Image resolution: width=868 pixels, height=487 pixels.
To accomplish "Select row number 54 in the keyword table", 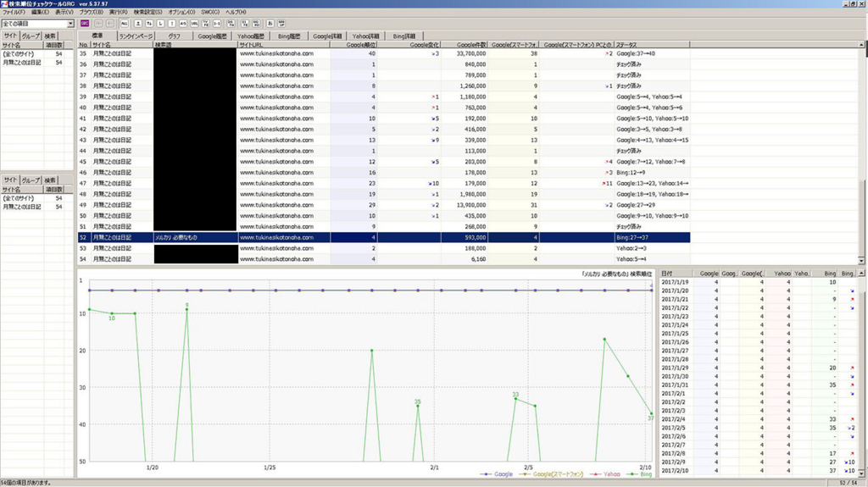I will coord(384,259).
